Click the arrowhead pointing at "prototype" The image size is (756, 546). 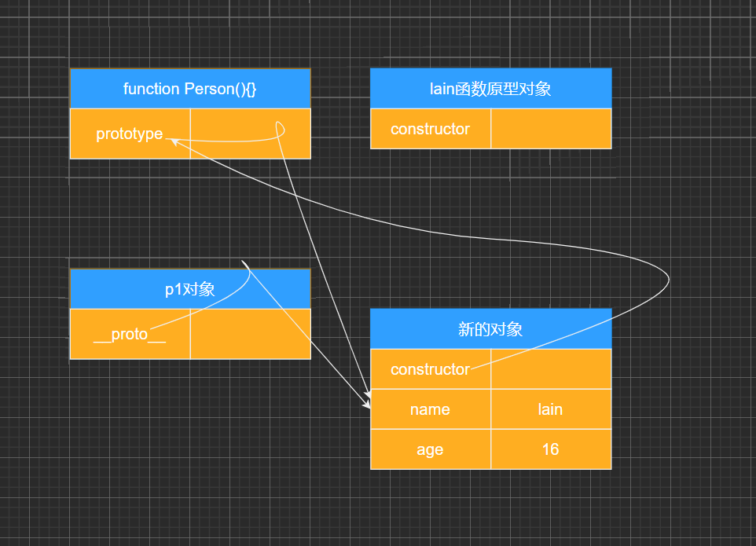tap(170, 141)
